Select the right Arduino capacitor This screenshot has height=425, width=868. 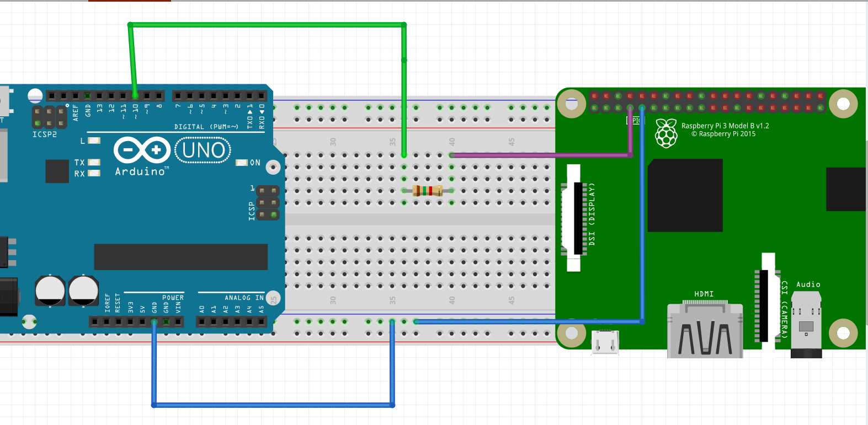coord(84,291)
